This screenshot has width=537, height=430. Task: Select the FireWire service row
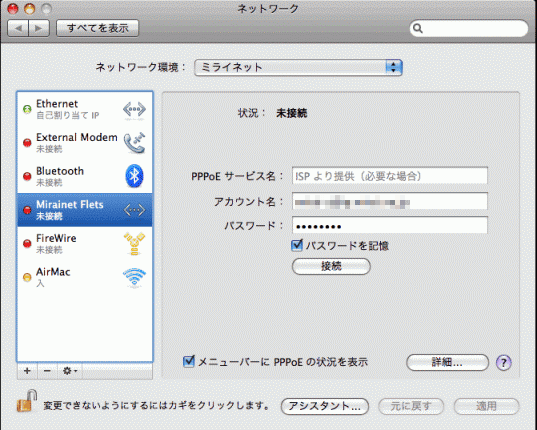click(x=85, y=243)
